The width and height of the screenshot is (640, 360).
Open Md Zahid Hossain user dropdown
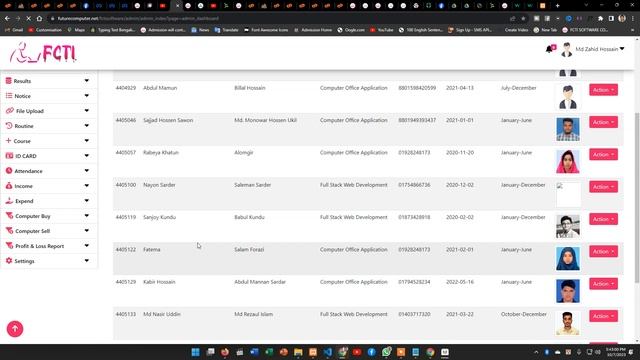[x=593, y=49]
